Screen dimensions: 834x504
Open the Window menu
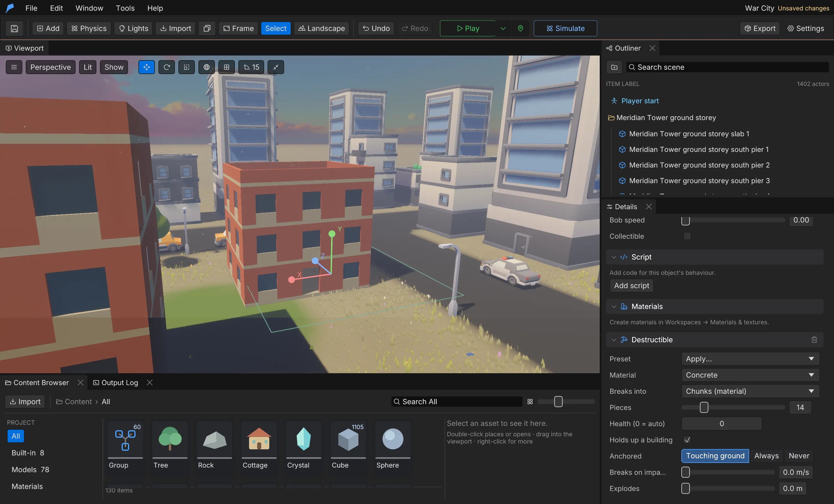point(89,8)
